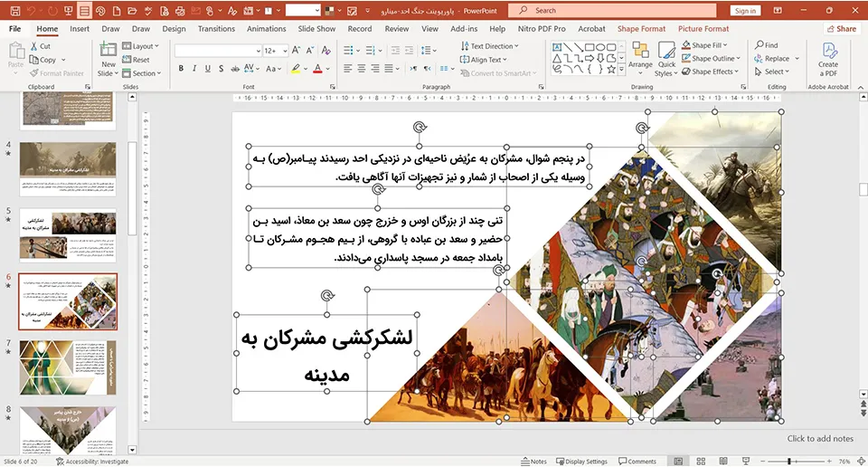Select slide 7 thumbnail
Screen dimensions: 868x467
68,367
